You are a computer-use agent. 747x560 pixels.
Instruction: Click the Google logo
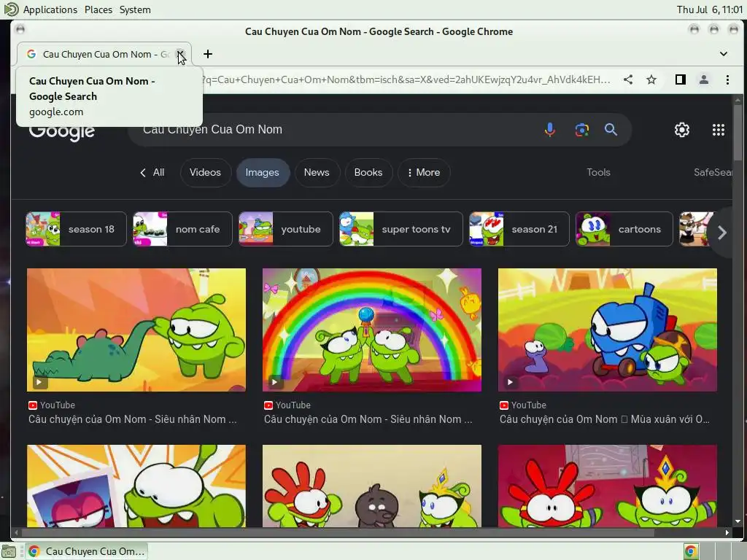(62, 131)
